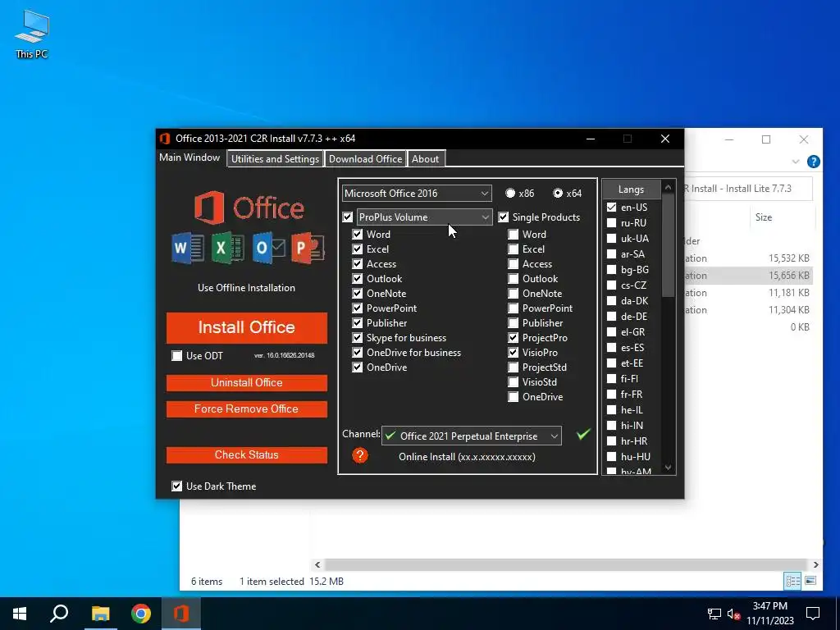Uncheck ProjectPro single product

tap(514, 337)
